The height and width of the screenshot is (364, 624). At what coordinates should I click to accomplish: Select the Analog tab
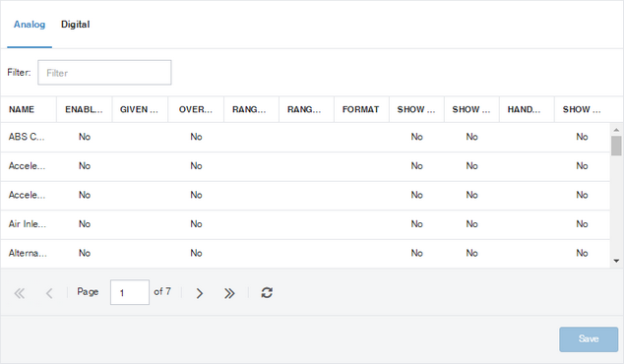[x=30, y=25]
